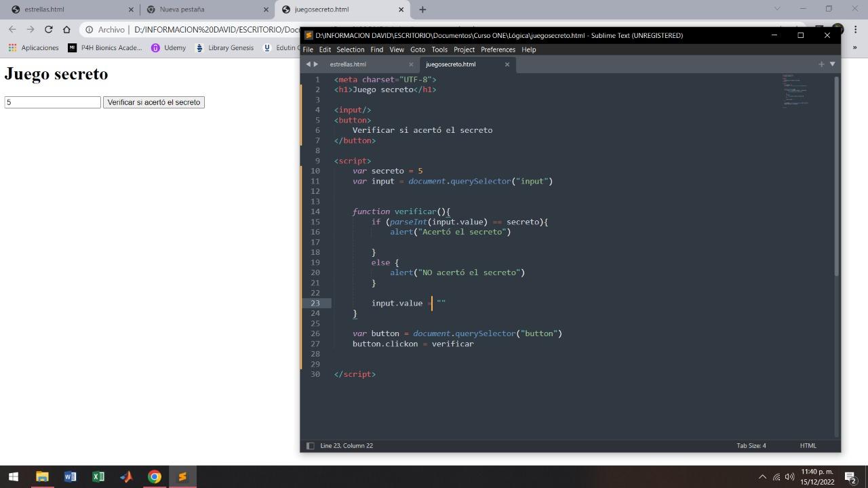Image resolution: width=868 pixels, height=488 pixels.
Task: Click line number 14 in gutter
Action: 315,211
